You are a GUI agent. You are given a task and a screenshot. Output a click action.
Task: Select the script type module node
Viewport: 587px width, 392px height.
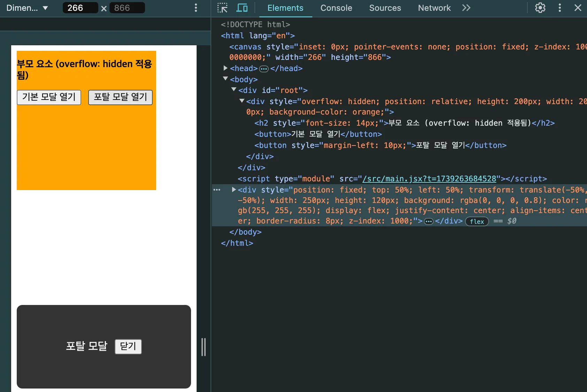click(x=392, y=179)
